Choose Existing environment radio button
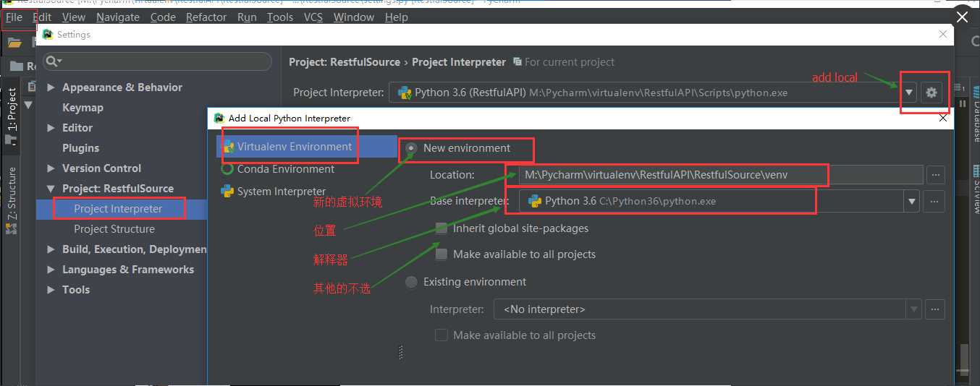The height and width of the screenshot is (386, 980). coord(411,282)
